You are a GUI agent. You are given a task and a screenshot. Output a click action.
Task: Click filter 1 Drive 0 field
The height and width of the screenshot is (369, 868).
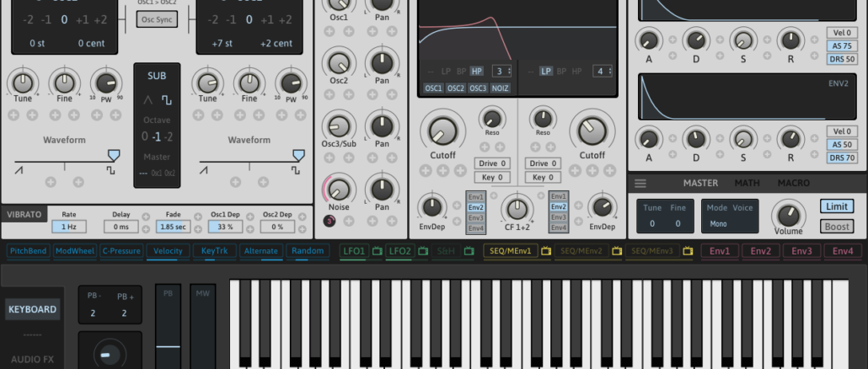pos(492,163)
